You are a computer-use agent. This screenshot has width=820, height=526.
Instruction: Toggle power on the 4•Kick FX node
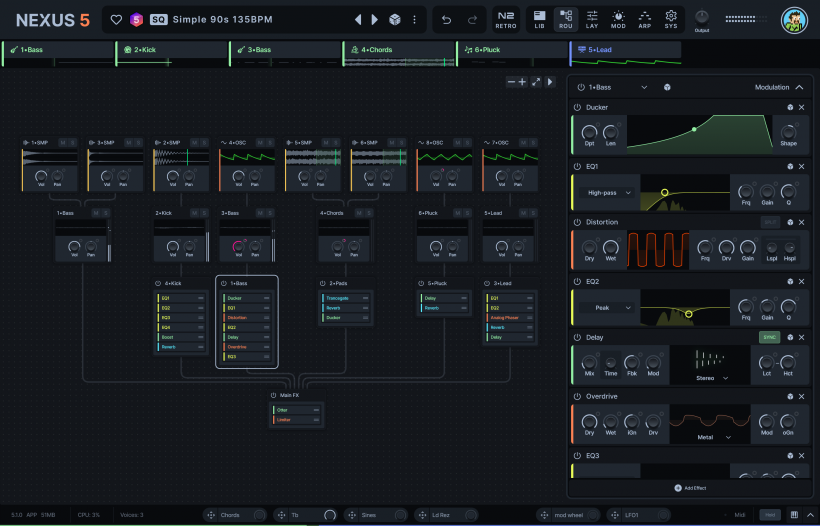coord(158,283)
